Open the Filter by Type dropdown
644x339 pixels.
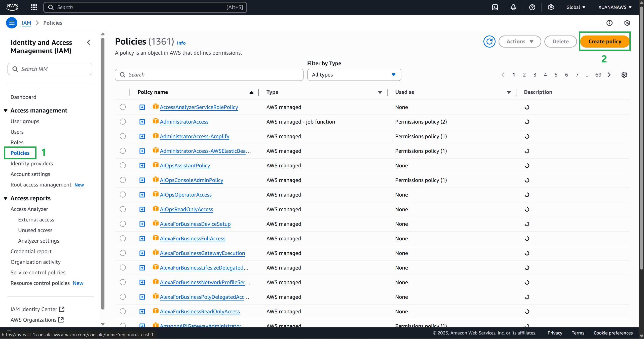click(x=354, y=75)
